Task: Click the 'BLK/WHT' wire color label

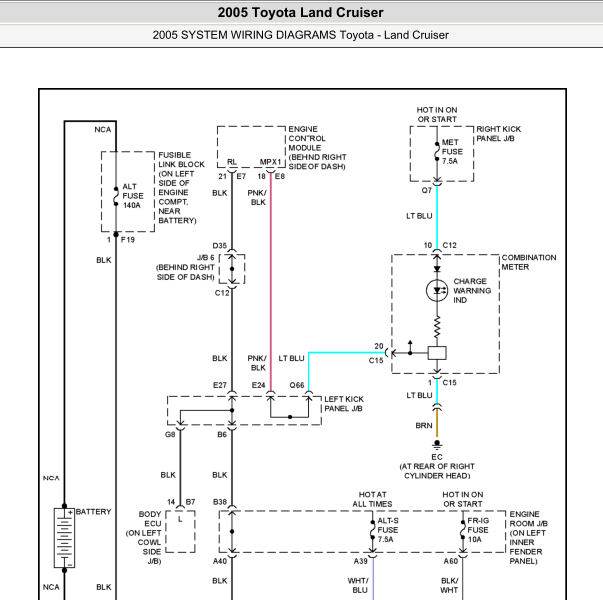Action: tap(449, 585)
